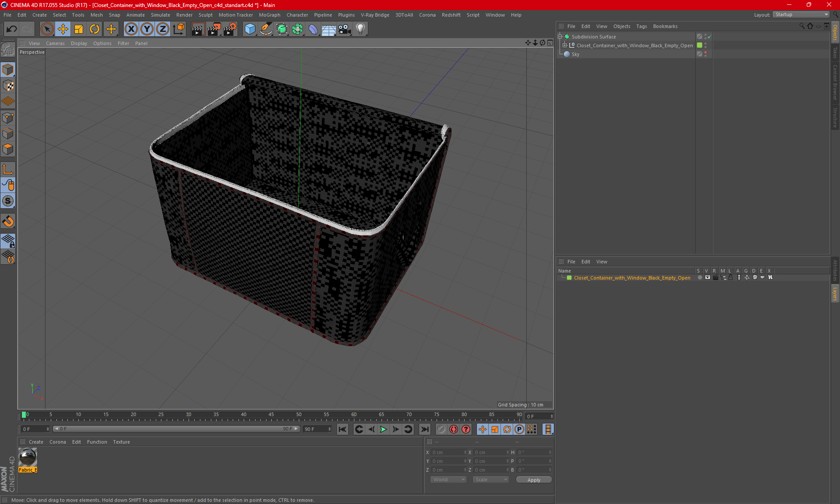The width and height of the screenshot is (840, 504).
Task: Click the Enable Axis icon
Action: 8,169
